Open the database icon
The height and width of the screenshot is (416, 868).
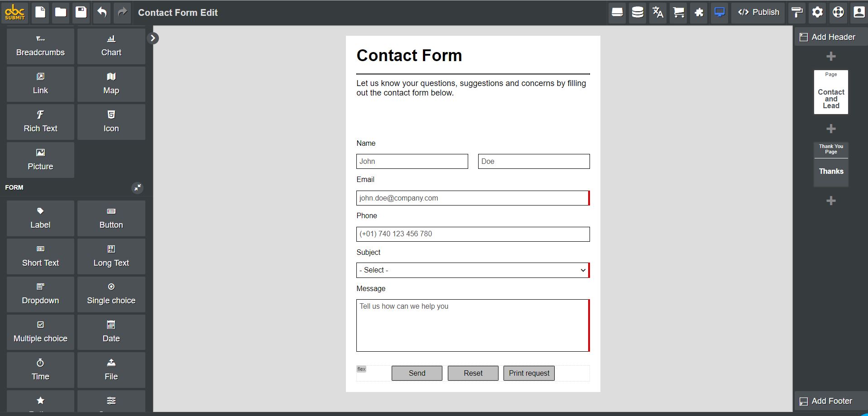click(638, 12)
